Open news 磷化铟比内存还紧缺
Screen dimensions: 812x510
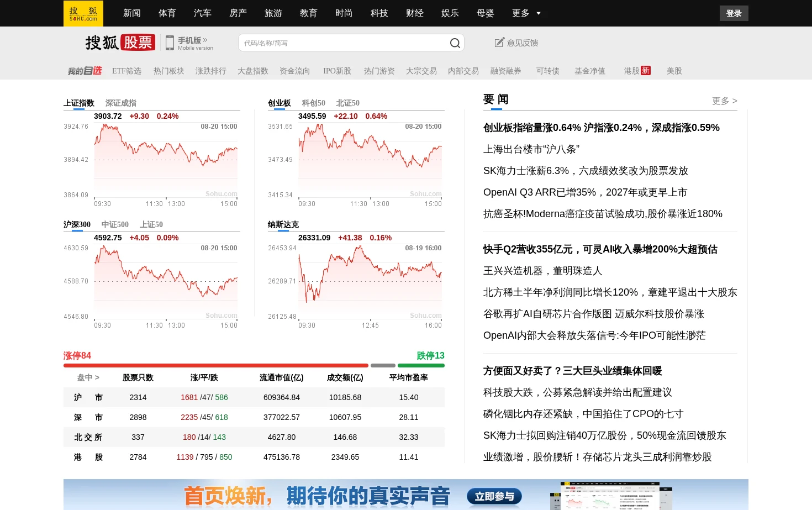(x=583, y=414)
